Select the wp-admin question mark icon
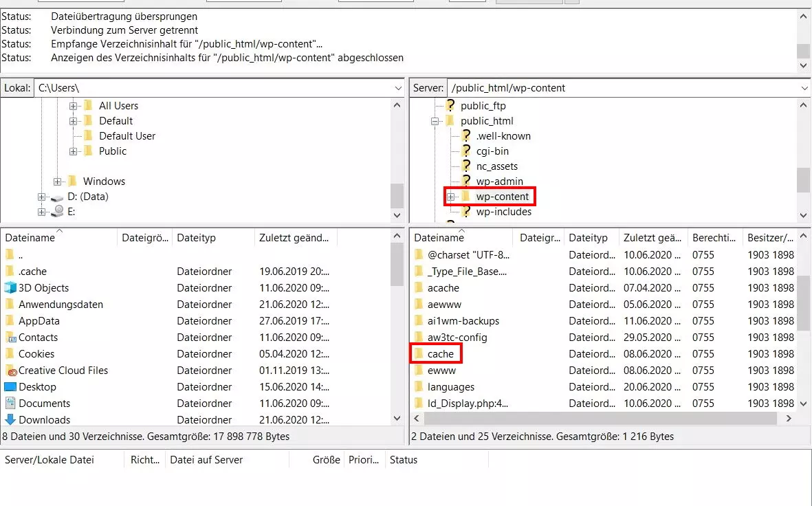Screen dimensions: 812x506 click(466, 181)
